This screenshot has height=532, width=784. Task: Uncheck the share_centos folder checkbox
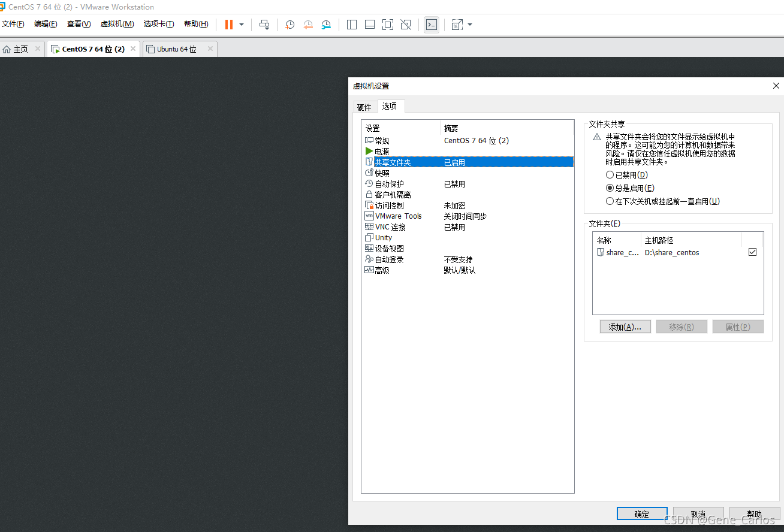(752, 252)
